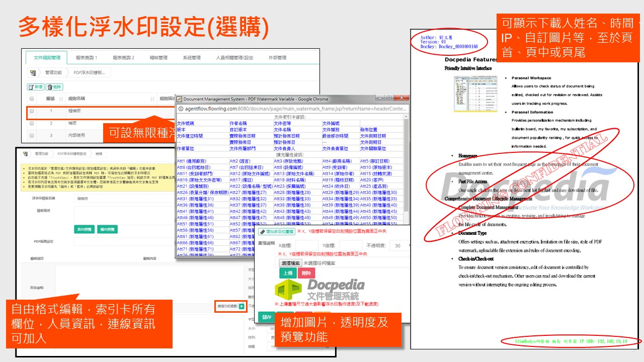The height and width of the screenshot is (362, 644).
Task: Click the tree icon in the edit page breadcrumb
Action: [25, 153]
